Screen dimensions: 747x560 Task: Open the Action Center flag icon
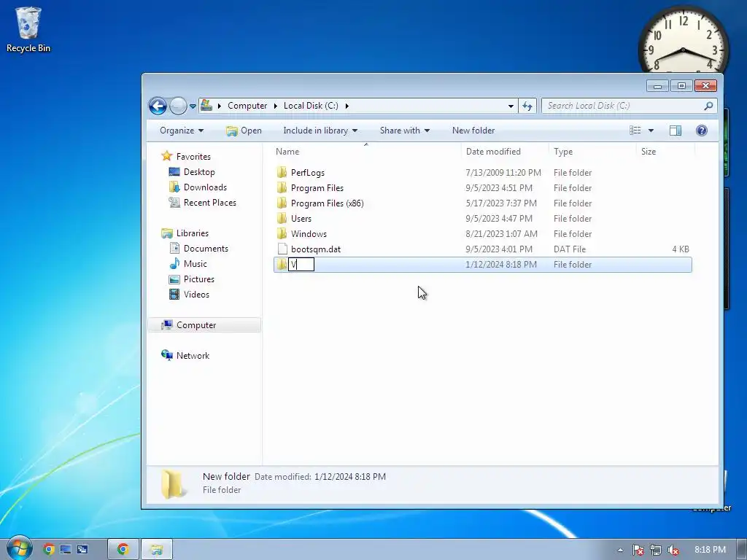coord(638,550)
